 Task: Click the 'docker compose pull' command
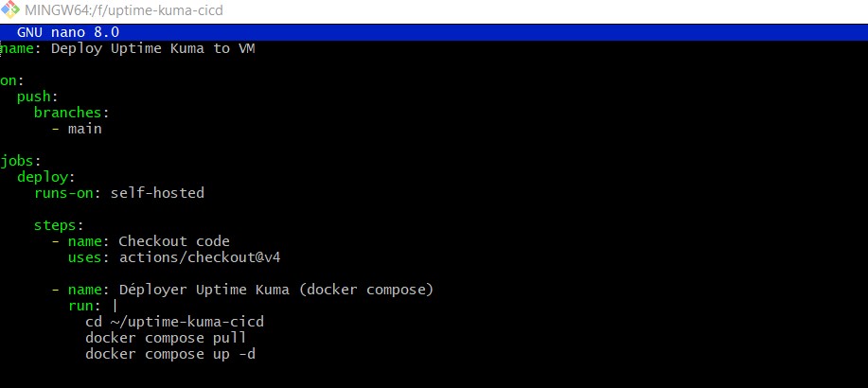pos(166,338)
